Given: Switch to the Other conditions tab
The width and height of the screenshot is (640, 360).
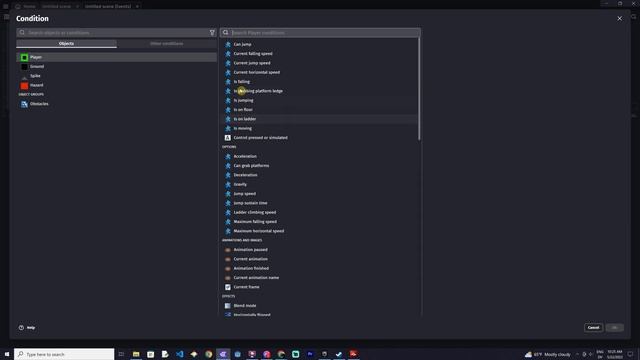Looking at the screenshot, I should pyautogui.click(x=167, y=44).
